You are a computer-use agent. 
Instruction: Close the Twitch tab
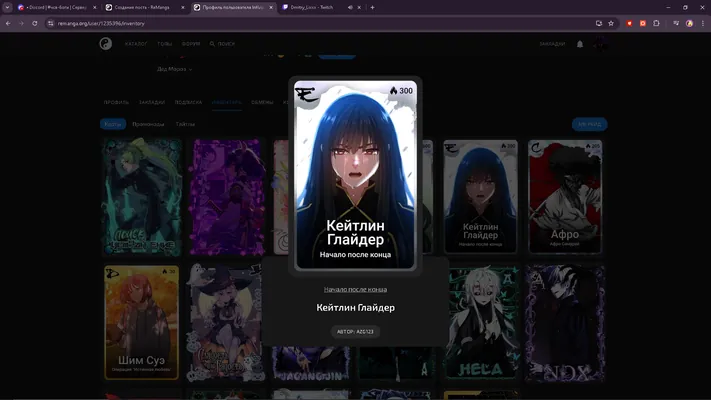pyautogui.click(x=359, y=7)
